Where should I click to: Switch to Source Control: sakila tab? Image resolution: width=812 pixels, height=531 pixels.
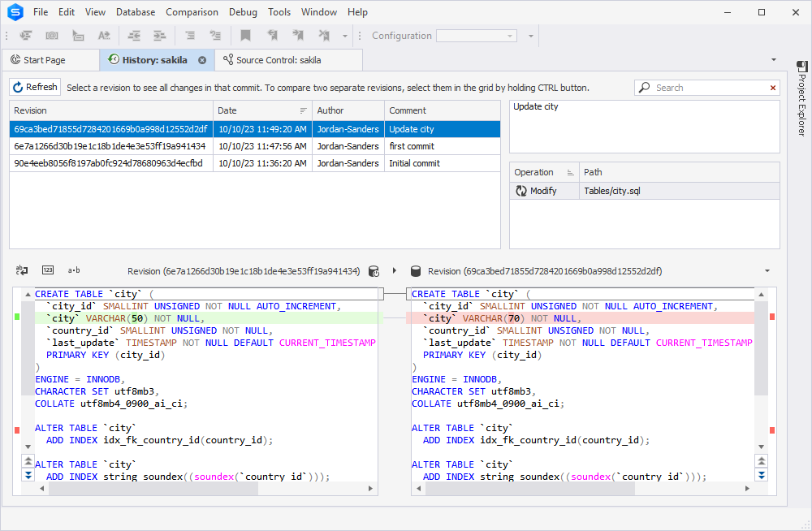278,60
